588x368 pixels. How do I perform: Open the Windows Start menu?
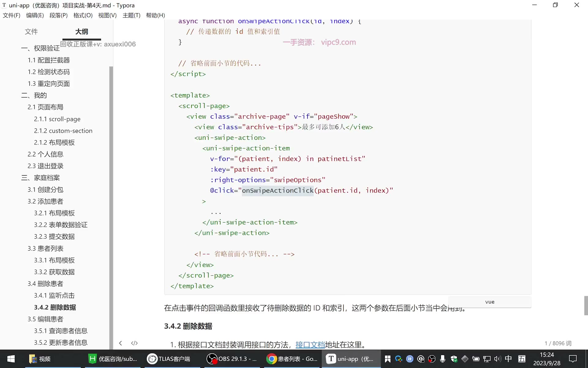pos(11,359)
